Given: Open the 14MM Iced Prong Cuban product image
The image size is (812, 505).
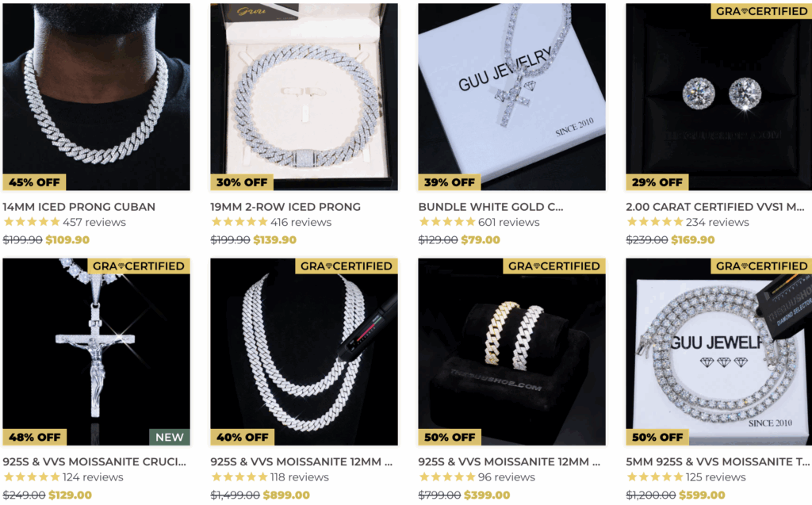Looking at the screenshot, I should (x=96, y=97).
